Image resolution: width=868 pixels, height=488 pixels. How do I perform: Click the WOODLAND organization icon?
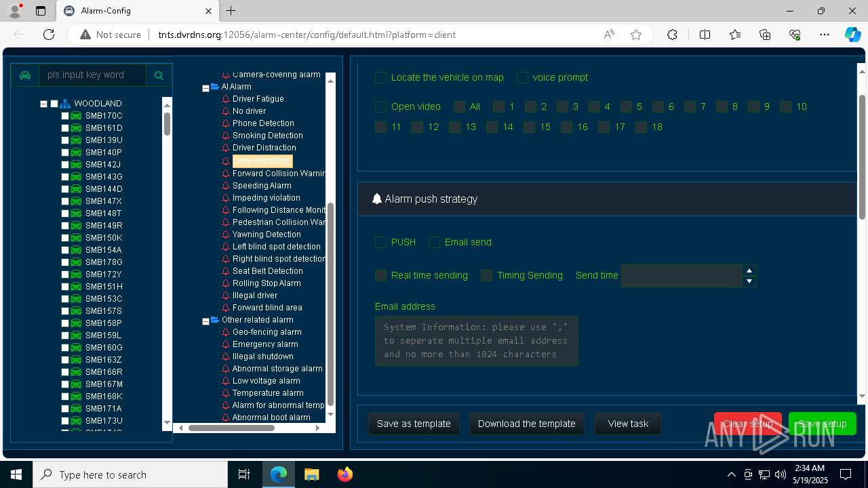coord(65,104)
